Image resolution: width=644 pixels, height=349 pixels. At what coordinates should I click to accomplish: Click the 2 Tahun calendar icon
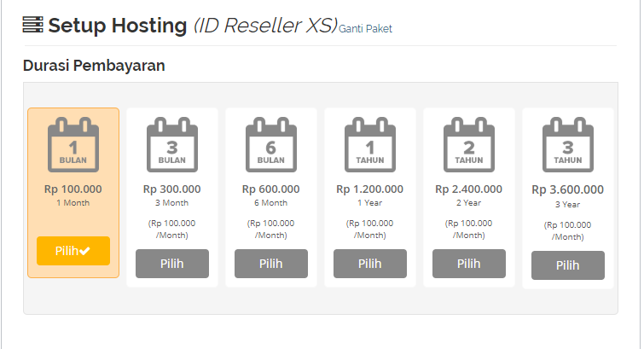pyautogui.click(x=469, y=144)
